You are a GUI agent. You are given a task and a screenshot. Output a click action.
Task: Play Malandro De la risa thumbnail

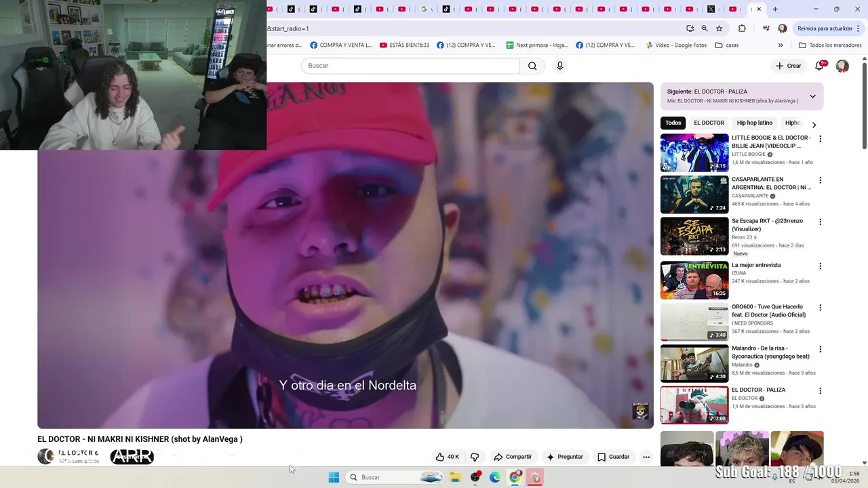(x=694, y=363)
